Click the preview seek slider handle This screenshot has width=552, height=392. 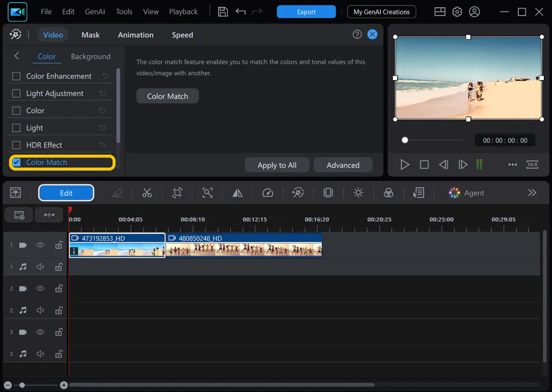(405, 140)
